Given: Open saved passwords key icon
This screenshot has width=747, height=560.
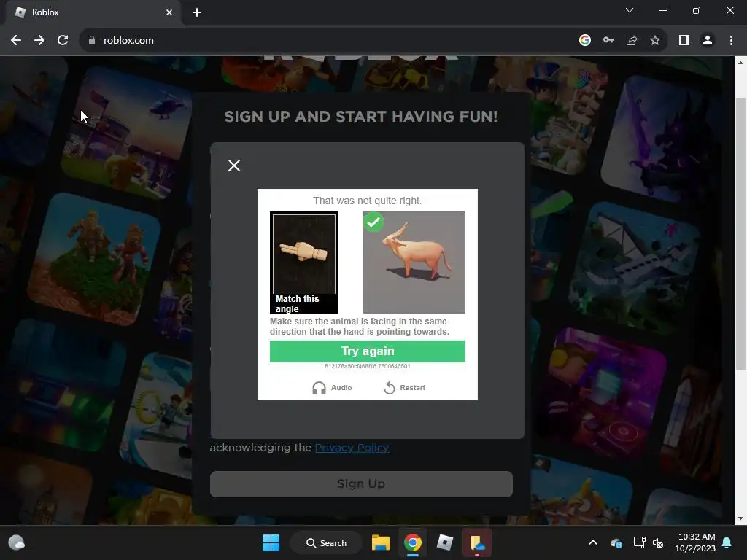Looking at the screenshot, I should [608, 41].
